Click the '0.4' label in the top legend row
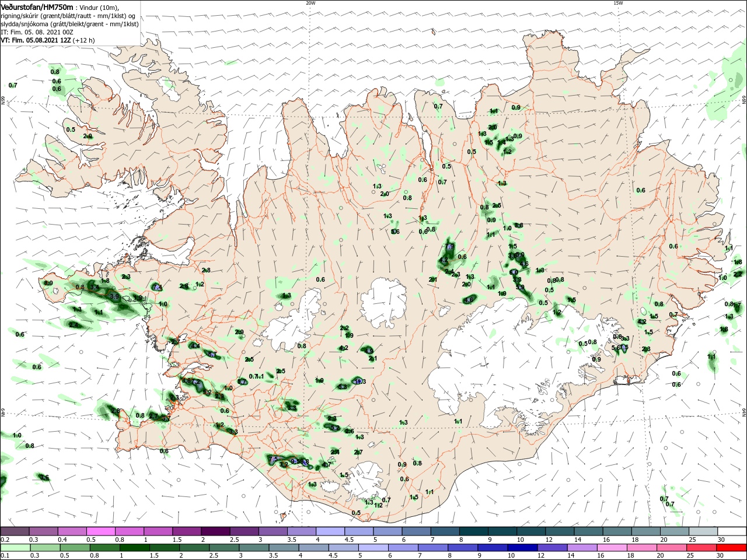 (x=62, y=540)
